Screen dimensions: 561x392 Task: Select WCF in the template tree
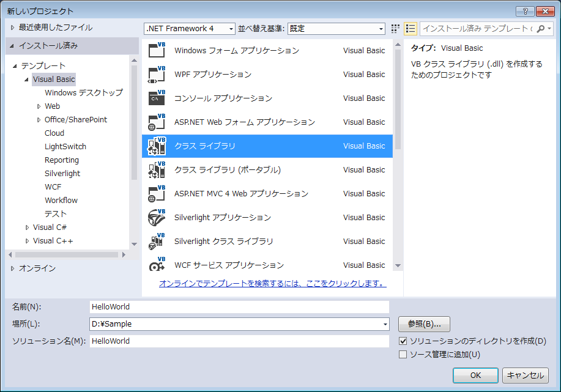tap(53, 187)
